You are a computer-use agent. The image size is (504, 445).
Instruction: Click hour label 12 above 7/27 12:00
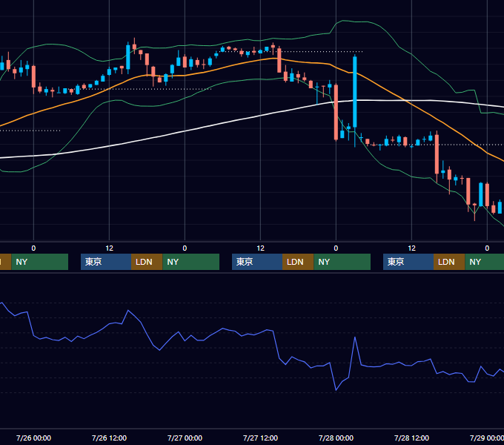(x=260, y=248)
